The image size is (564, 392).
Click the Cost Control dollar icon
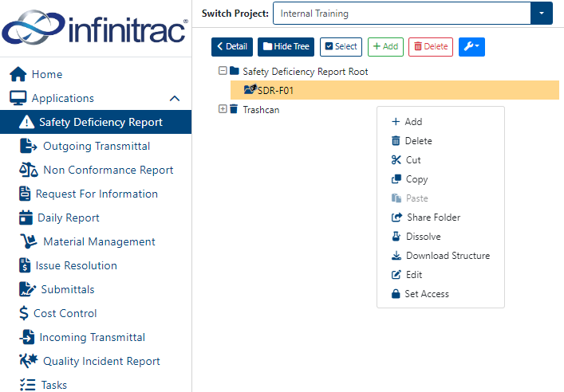point(24,313)
